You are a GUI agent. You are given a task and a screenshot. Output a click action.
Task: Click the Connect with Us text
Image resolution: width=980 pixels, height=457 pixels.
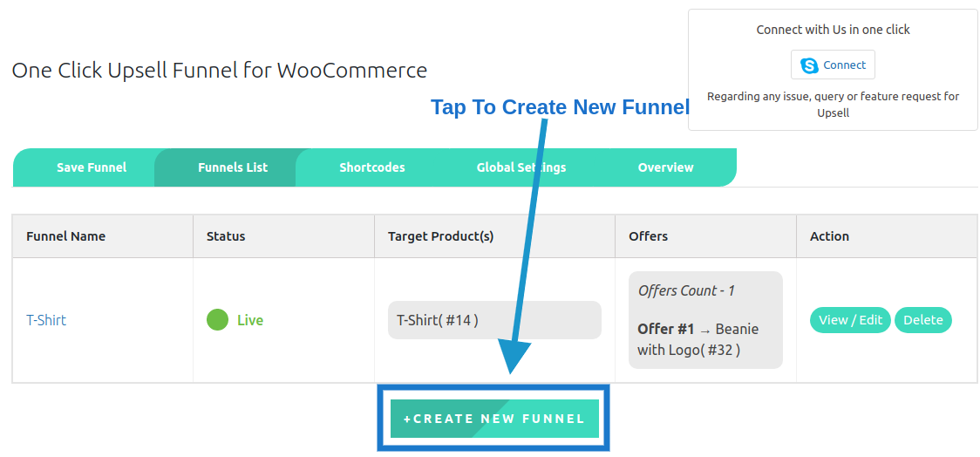[834, 30]
